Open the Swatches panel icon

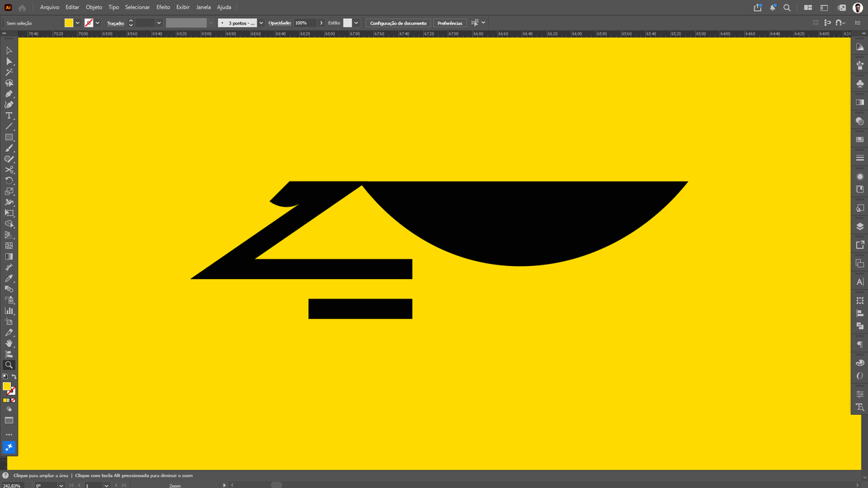(859, 139)
